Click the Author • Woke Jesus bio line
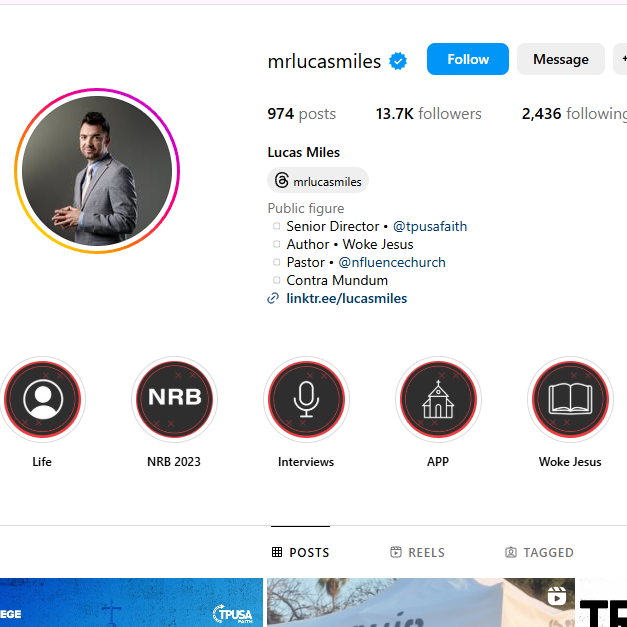The height and width of the screenshot is (627, 627). point(350,244)
